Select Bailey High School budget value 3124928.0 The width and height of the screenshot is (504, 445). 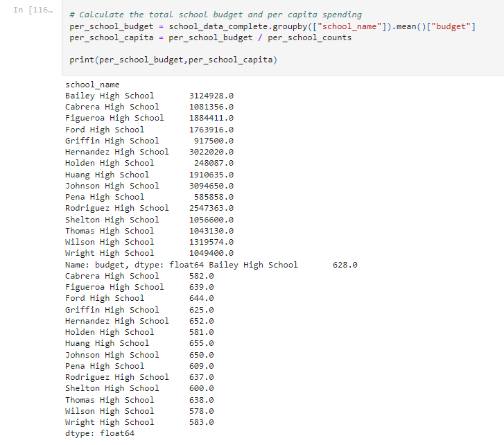(211, 96)
